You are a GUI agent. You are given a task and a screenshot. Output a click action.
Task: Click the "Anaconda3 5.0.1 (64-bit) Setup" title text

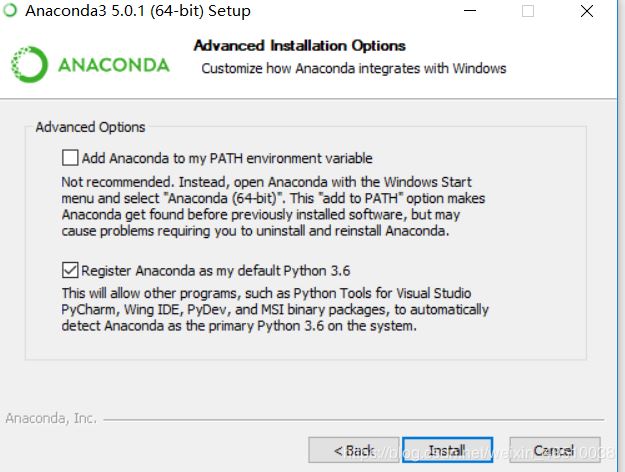137,11
